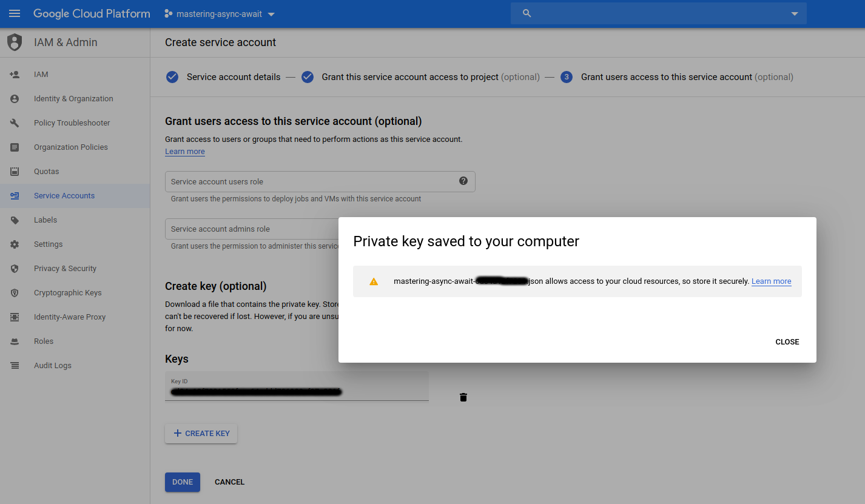865x504 pixels.
Task: Focus the Service account users role field
Action: tap(320, 181)
